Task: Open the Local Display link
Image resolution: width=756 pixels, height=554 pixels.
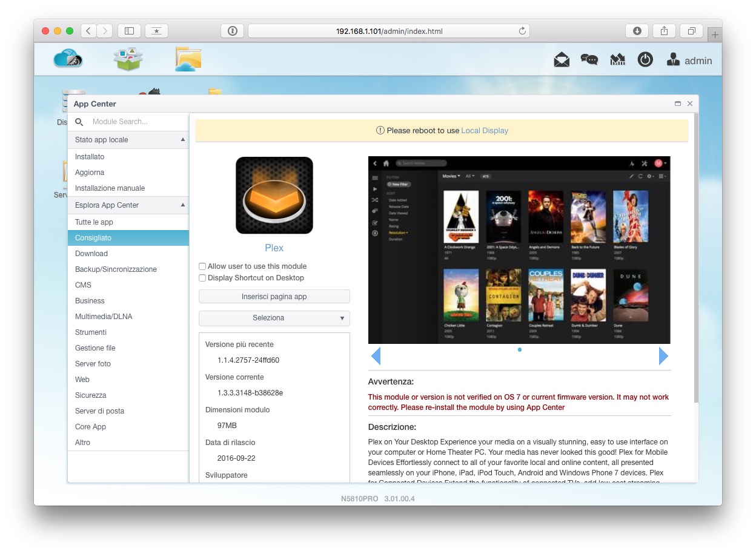Action: [x=485, y=131]
